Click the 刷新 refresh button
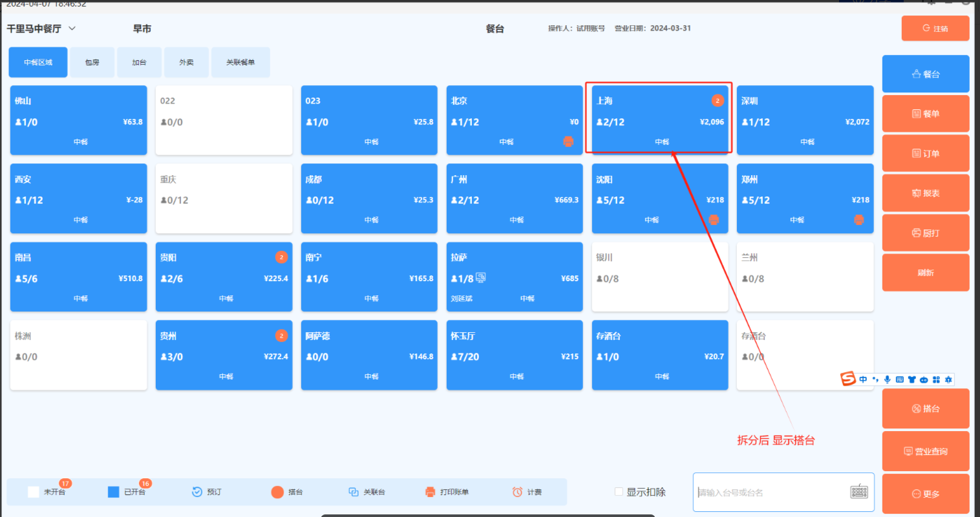980x517 pixels. tap(925, 273)
